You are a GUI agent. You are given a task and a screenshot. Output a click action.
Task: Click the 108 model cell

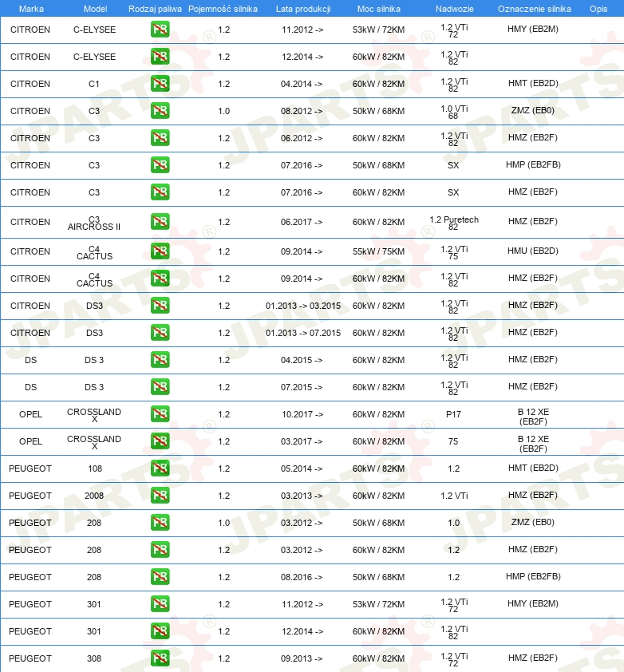(x=95, y=468)
